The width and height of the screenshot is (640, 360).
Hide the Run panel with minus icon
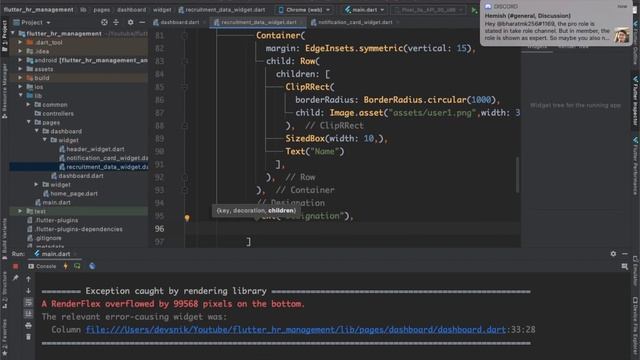coord(625,253)
